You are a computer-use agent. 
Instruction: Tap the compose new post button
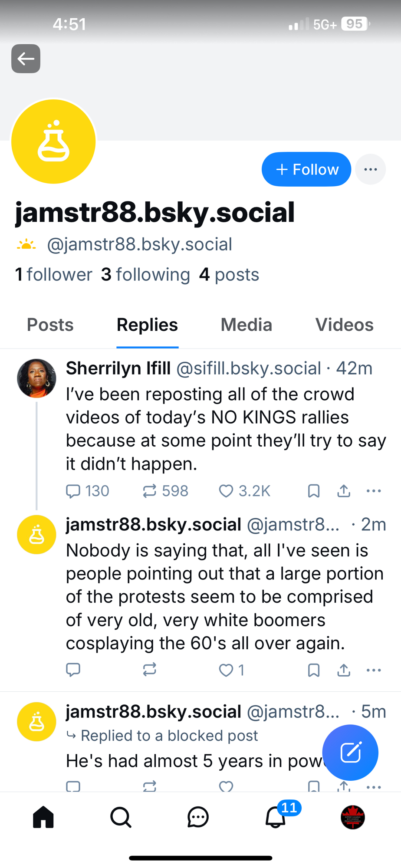click(350, 753)
